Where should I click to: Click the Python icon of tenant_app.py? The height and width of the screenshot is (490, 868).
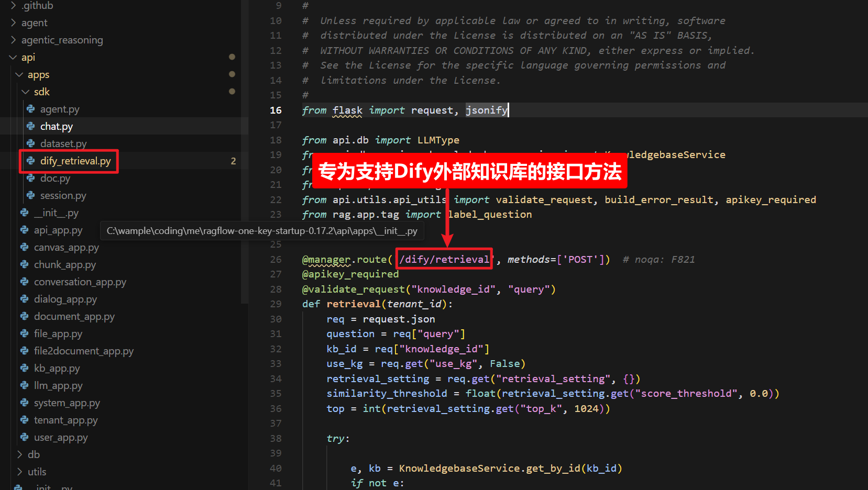pos(25,420)
